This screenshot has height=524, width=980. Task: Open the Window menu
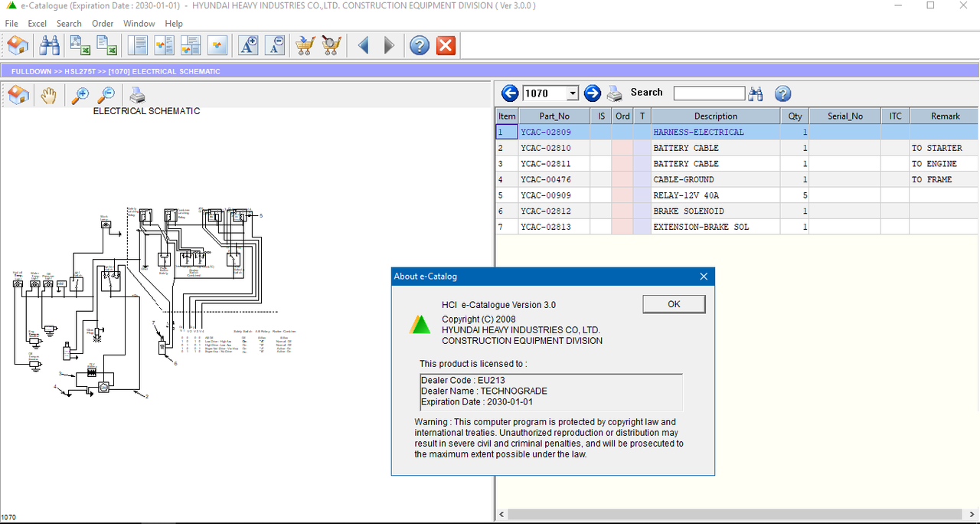click(x=139, y=24)
